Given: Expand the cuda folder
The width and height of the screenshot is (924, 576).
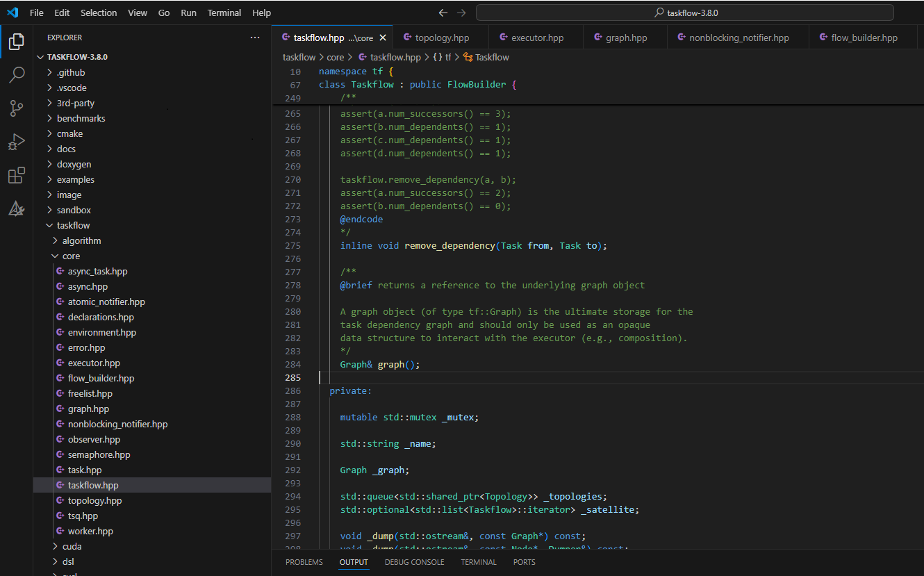Looking at the screenshot, I should click(72, 546).
